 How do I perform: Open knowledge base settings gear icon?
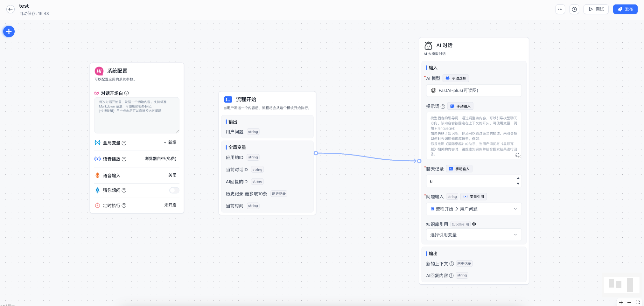point(474,224)
